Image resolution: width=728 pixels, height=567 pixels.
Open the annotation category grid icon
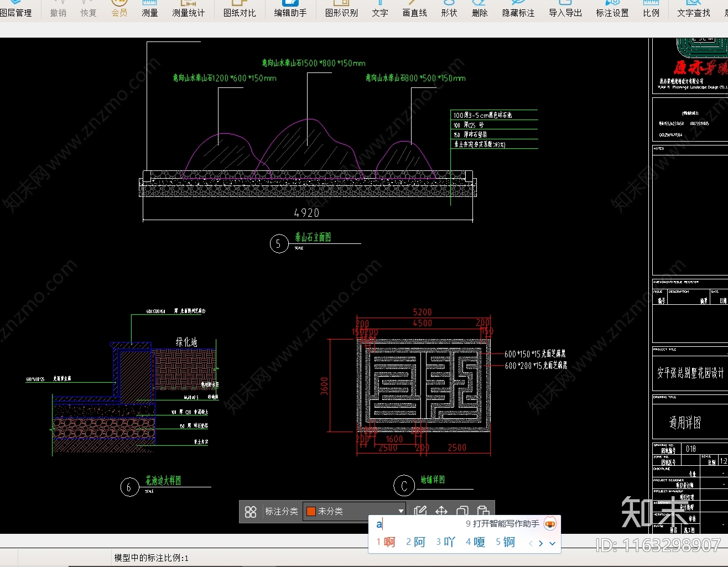[x=251, y=512]
